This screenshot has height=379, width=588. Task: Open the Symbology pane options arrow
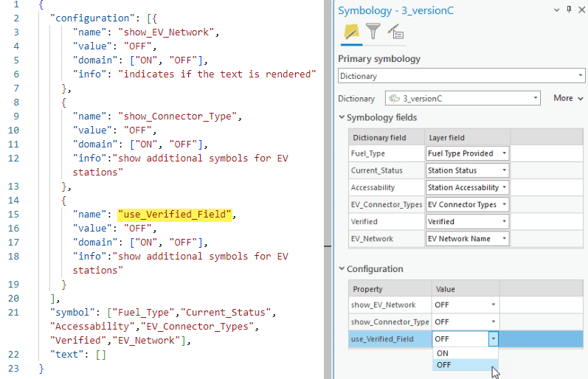click(556, 10)
